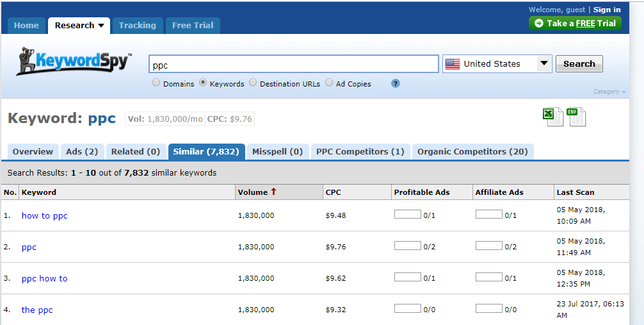Screen dimensions: 644x325
Task: Click the KeywordSpy logo
Action: click(x=74, y=62)
